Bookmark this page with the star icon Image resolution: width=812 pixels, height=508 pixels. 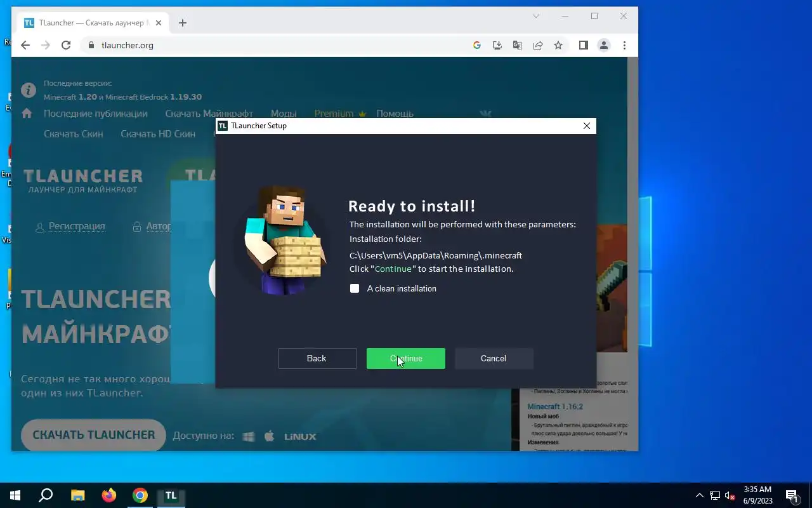pyautogui.click(x=558, y=45)
